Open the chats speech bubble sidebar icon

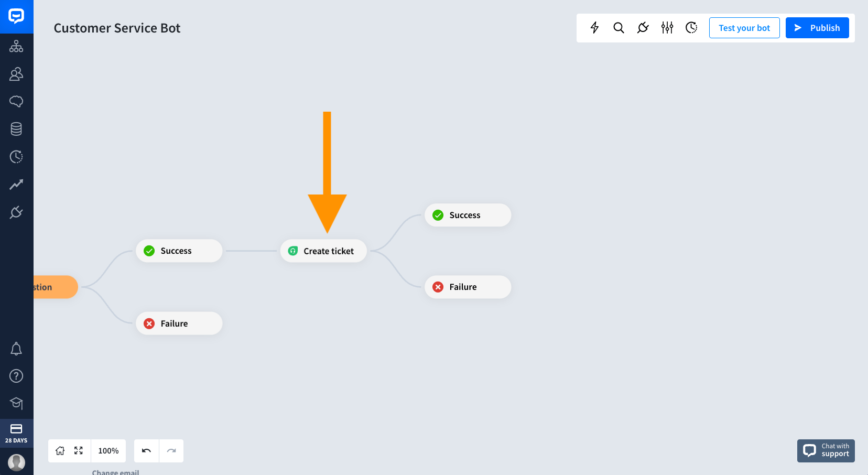[16, 101]
